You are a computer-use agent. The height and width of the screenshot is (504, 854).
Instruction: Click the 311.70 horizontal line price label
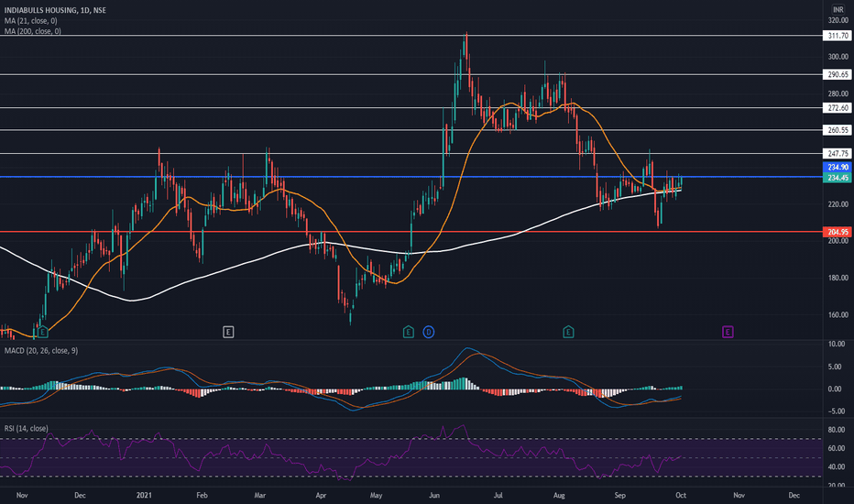pos(838,36)
